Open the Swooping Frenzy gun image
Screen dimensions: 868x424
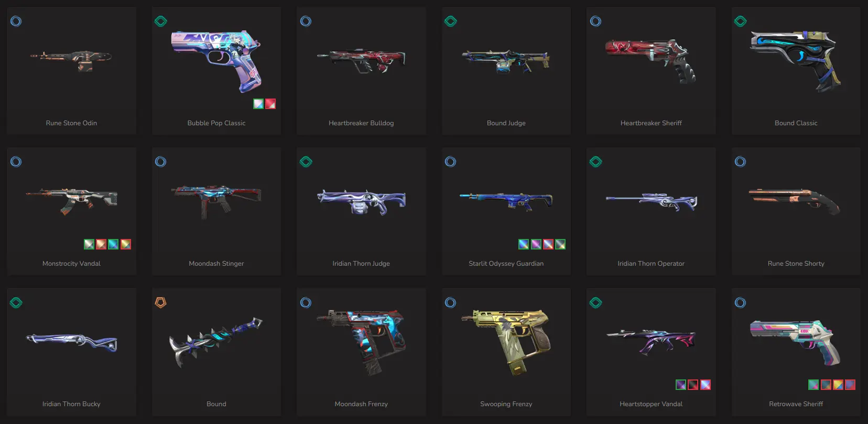coord(506,342)
